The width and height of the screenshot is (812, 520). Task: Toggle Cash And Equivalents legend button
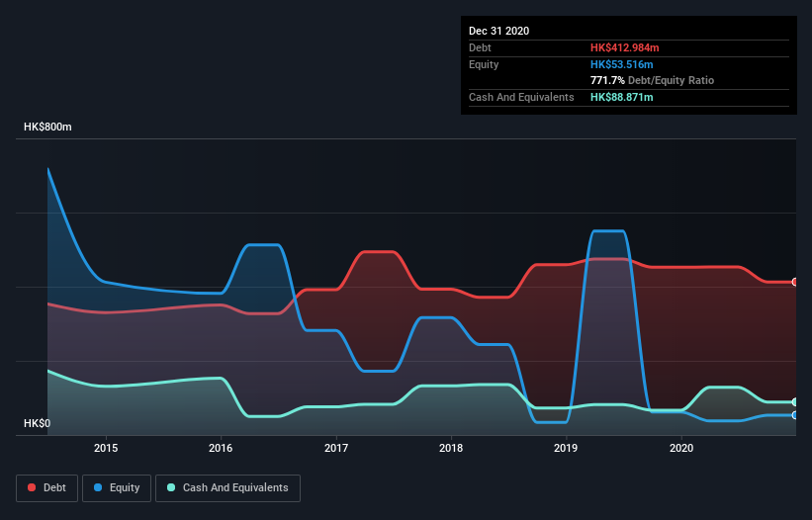[227, 488]
